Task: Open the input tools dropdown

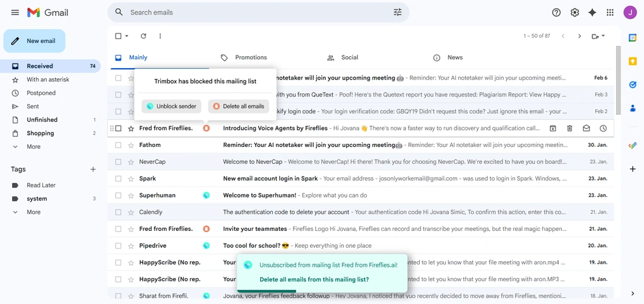Action: [599, 36]
